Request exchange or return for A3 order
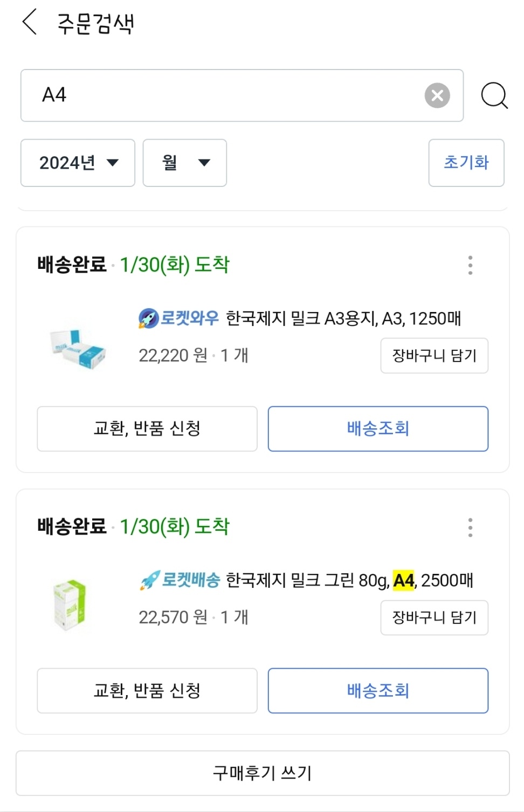The height and width of the screenshot is (812, 524). [147, 429]
